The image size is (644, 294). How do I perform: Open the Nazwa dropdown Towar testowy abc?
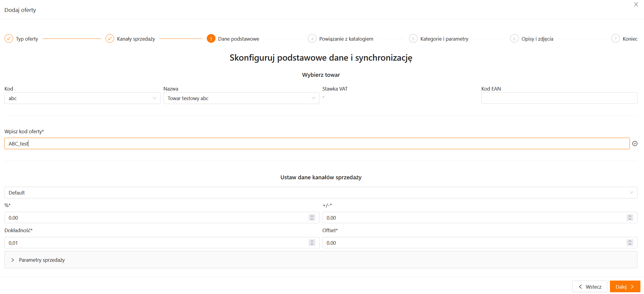(241, 98)
